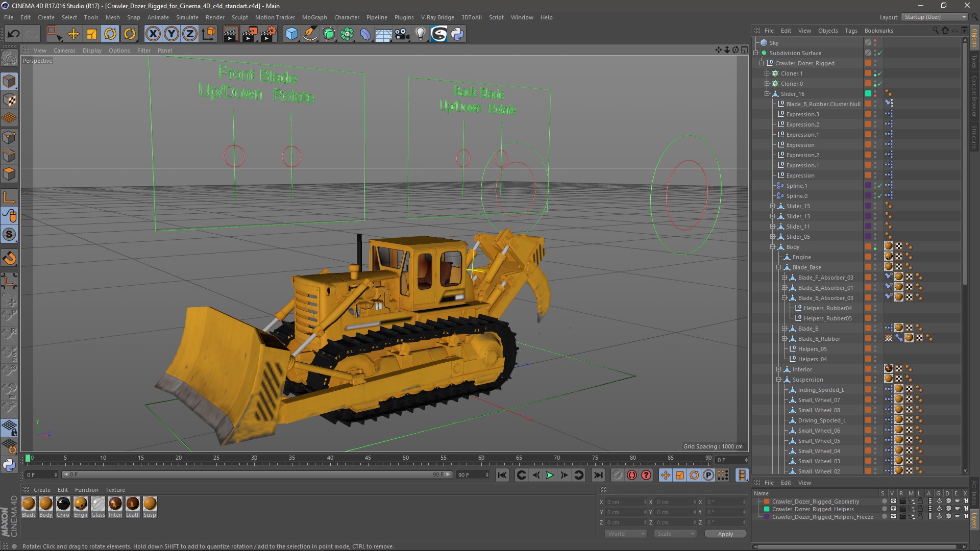Toggle Cloner.1 enable checkmark
Screen dimensions: 980x551
click(x=879, y=73)
